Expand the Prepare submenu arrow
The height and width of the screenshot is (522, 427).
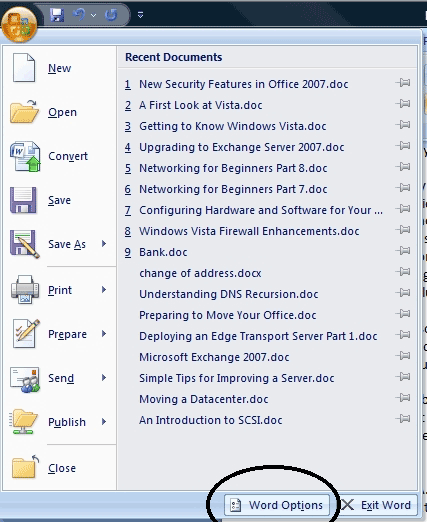104,334
